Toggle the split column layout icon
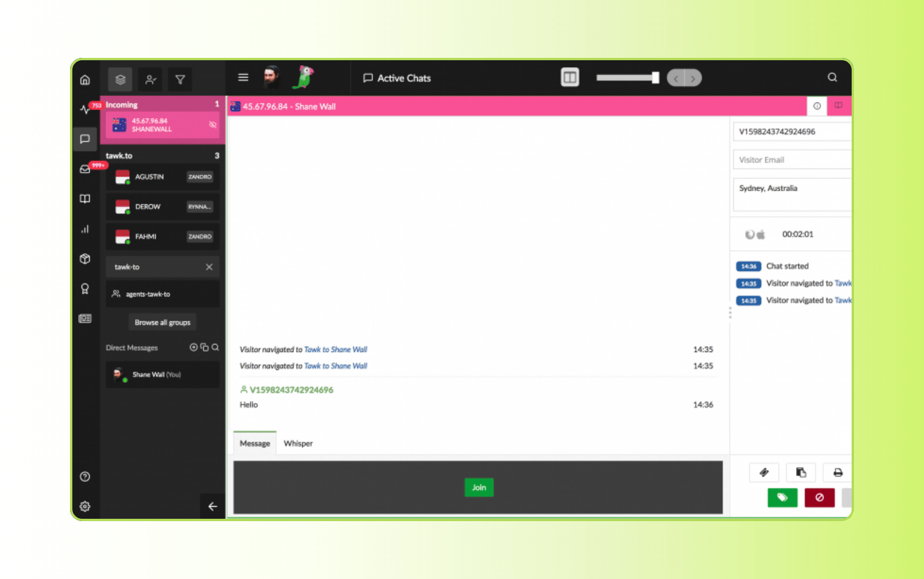The height and width of the screenshot is (579, 924). point(570,77)
